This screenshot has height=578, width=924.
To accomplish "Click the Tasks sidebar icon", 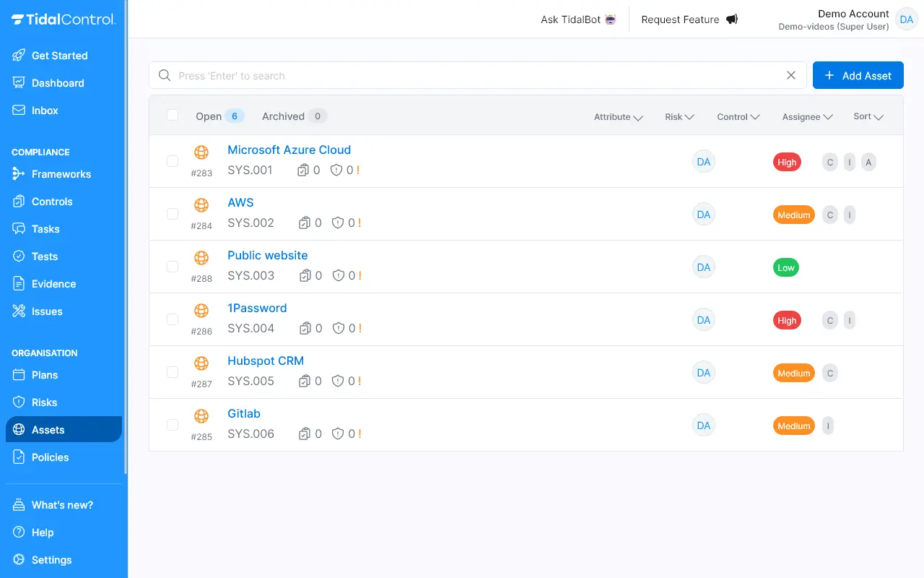I will point(19,229).
